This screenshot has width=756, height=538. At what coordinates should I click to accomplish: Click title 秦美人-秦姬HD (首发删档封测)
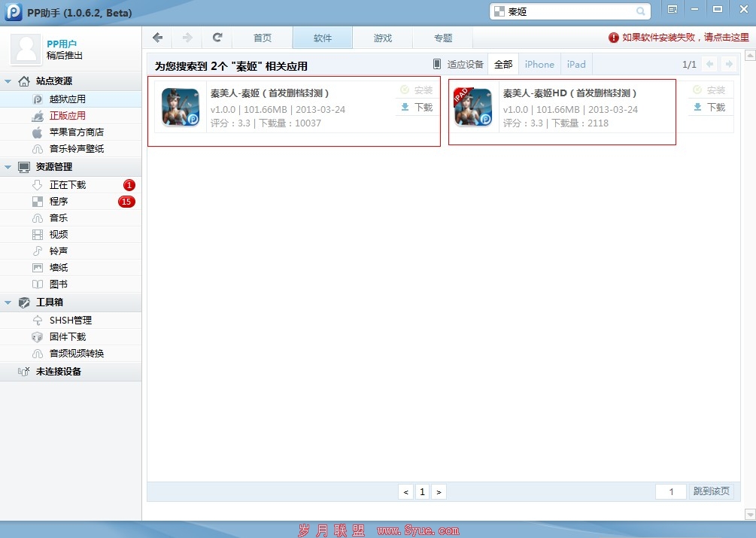[x=570, y=93]
